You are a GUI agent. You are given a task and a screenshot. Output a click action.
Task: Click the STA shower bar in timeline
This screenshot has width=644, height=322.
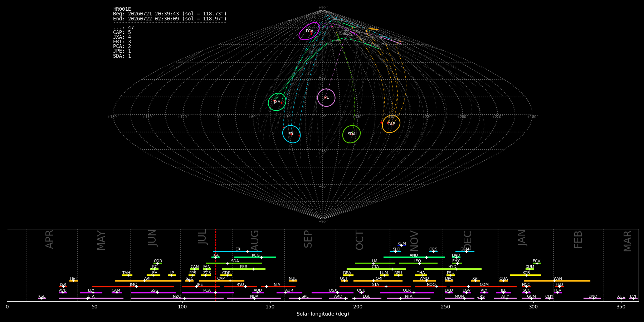[375, 287]
